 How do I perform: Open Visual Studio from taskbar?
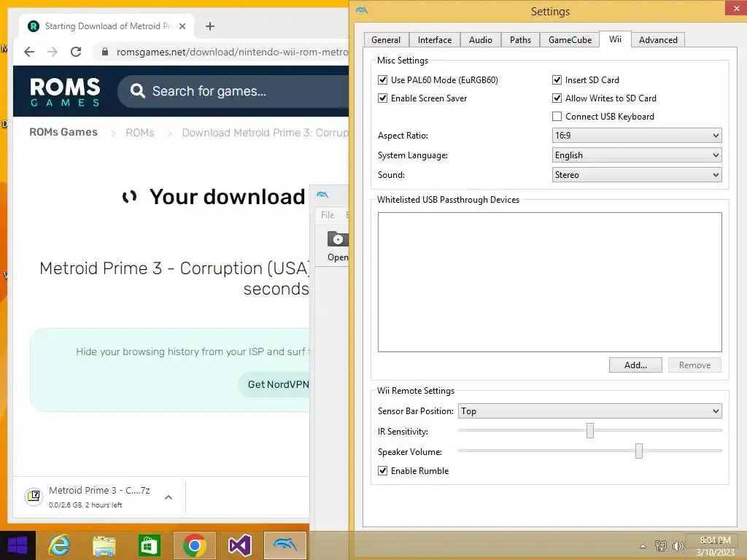click(239, 545)
